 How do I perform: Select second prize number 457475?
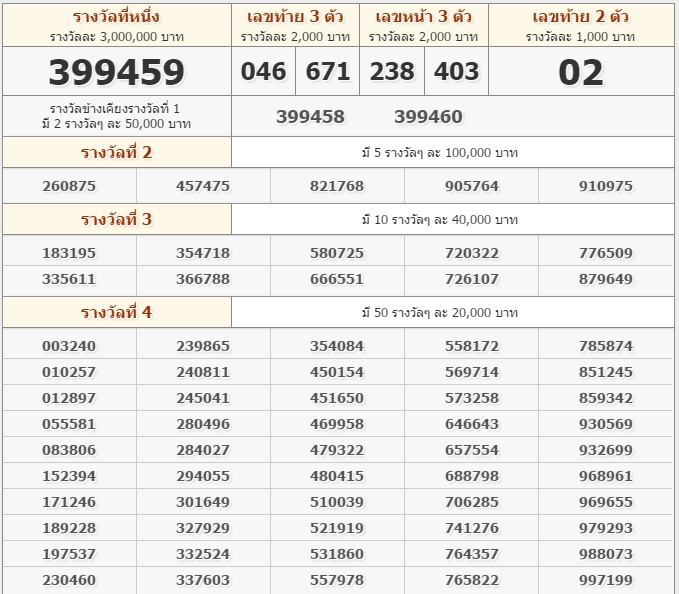(203, 186)
